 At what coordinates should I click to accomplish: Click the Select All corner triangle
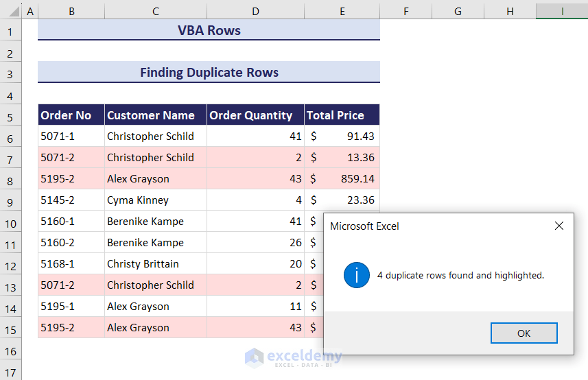[x=14, y=11]
